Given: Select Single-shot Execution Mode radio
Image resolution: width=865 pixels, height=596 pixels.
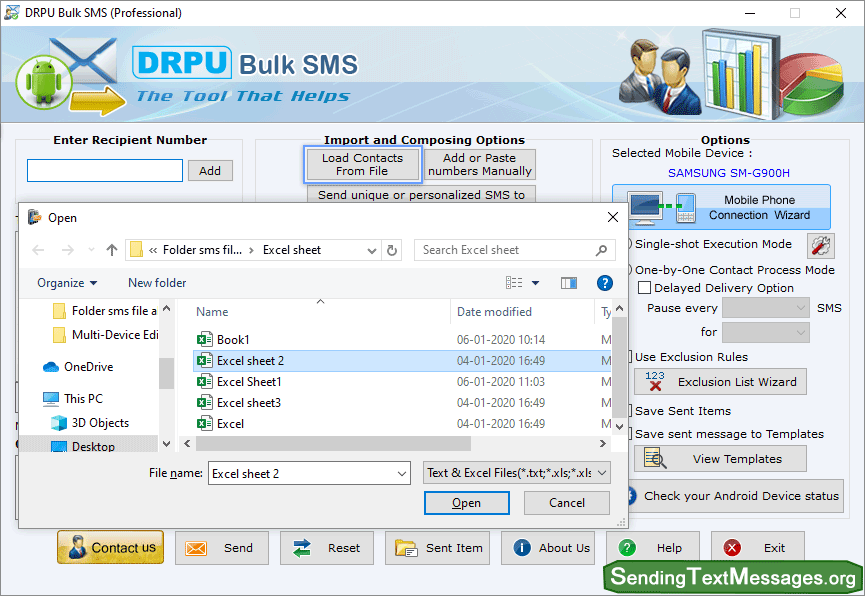Looking at the screenshot, I should pos(631,244).
